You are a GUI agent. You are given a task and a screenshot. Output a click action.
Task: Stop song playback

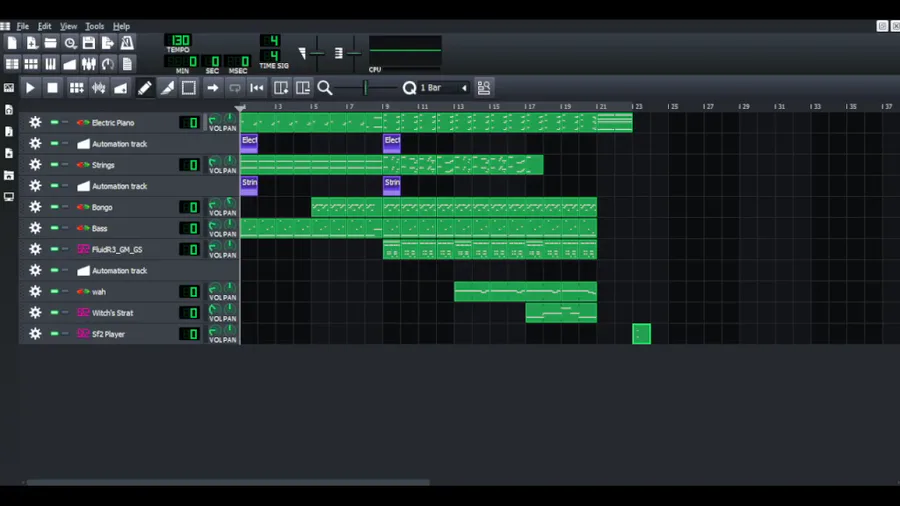tap(52, 88)
